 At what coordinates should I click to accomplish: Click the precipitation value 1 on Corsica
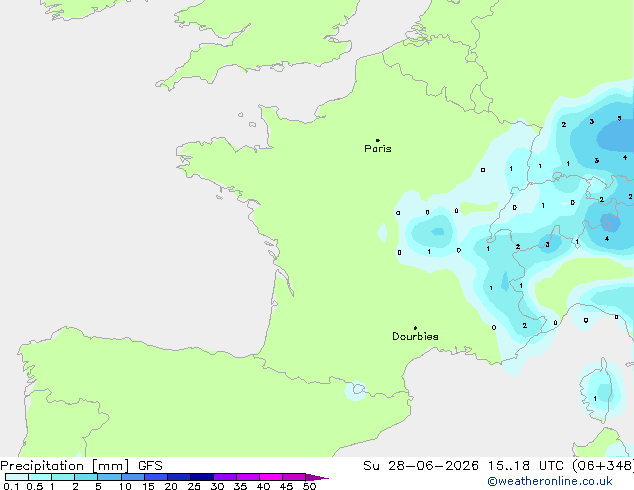(x=595, y=399)
